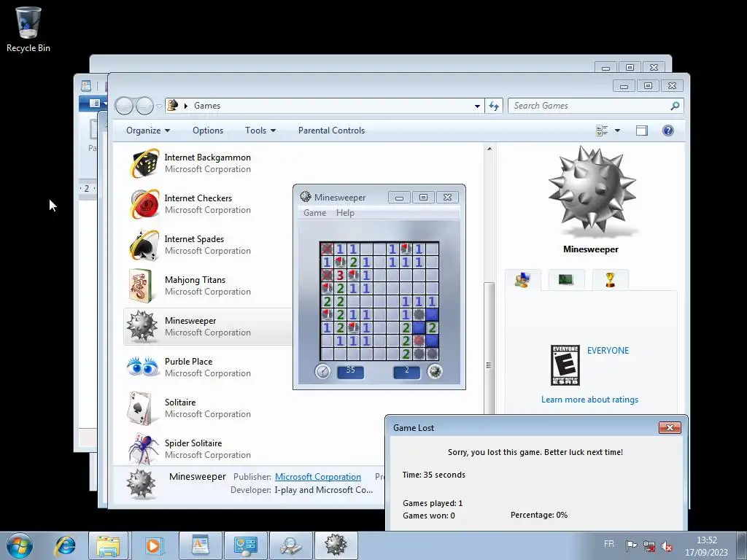Select the Spider Solitaire game icon
This screenshot has width=747, height=560.
pyautogui.click(x=144, y=448)
